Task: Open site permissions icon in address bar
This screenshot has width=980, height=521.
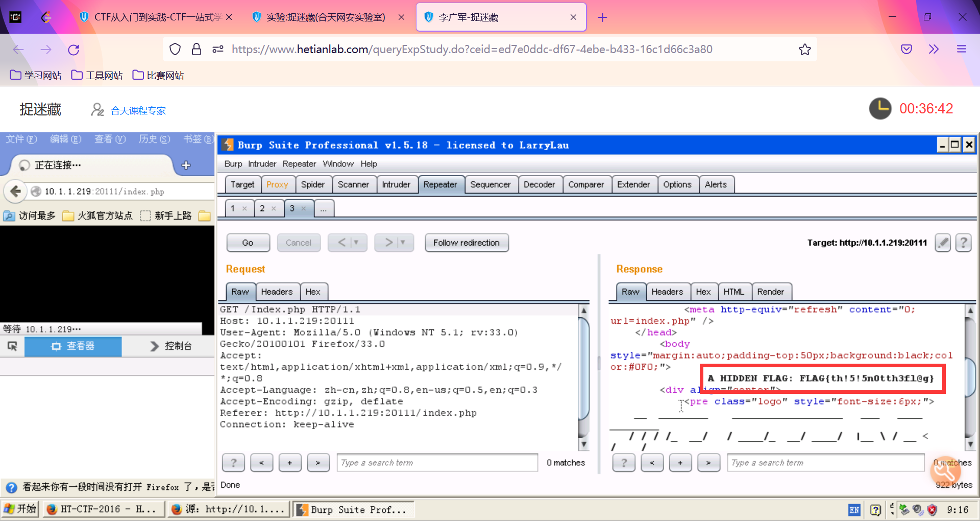Action: coord(218,50)
